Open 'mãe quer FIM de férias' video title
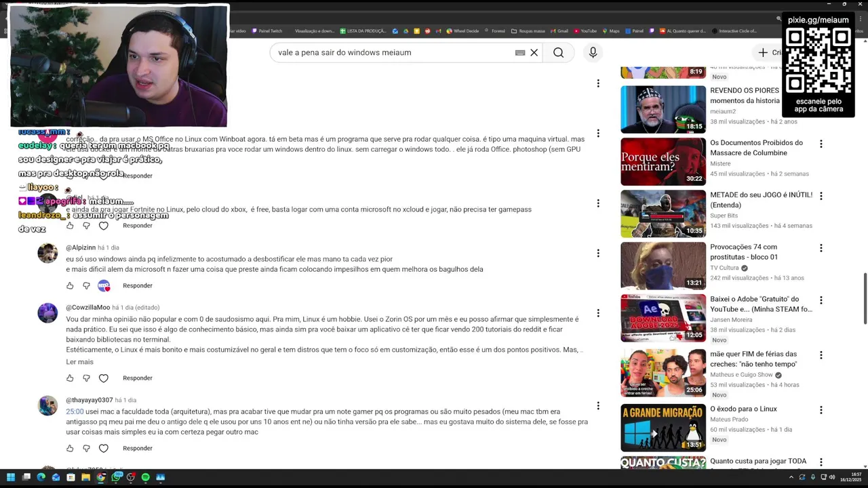The height and width of the screenshot is (488, 868). point(753,359)
